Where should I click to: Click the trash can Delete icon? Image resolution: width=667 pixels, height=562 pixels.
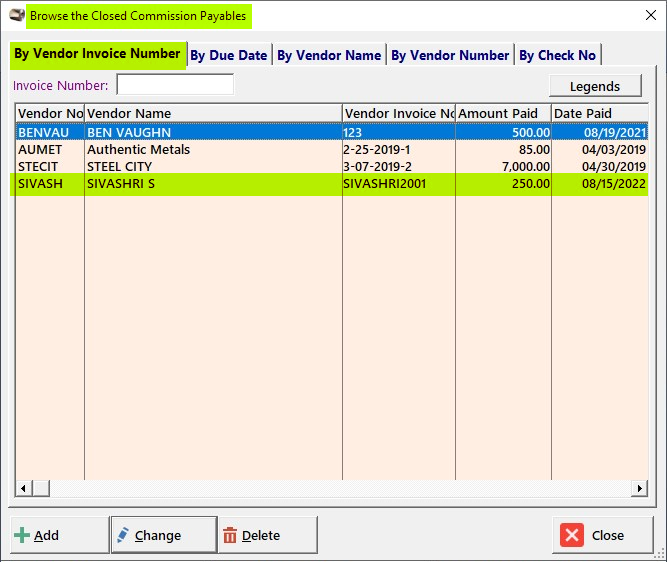[x=230, y=535]
